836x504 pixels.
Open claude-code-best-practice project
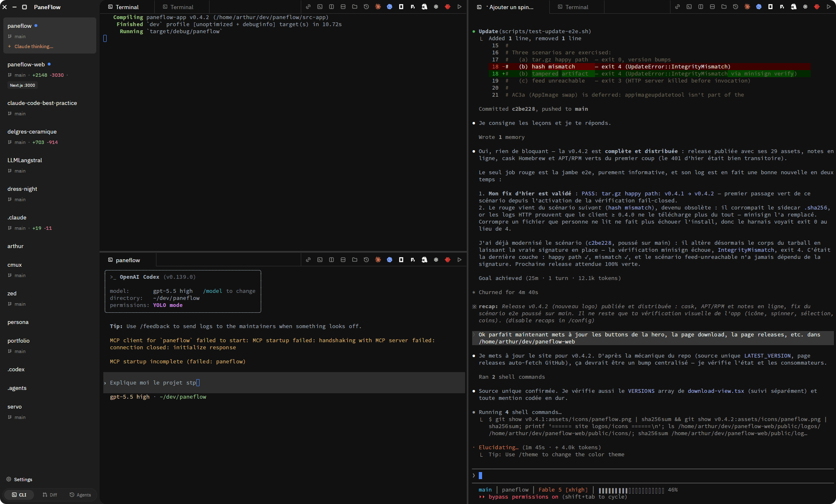(x=50, y=108)
